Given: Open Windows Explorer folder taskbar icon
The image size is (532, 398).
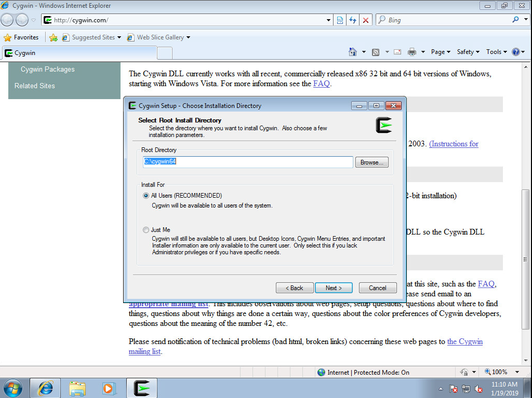Looking at the screenshot, I should 77,388.
